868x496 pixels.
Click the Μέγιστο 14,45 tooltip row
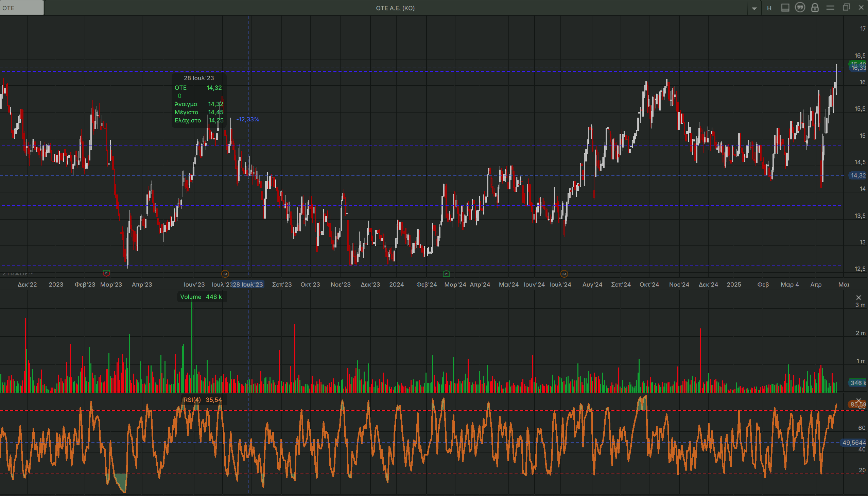pos(199,112)
